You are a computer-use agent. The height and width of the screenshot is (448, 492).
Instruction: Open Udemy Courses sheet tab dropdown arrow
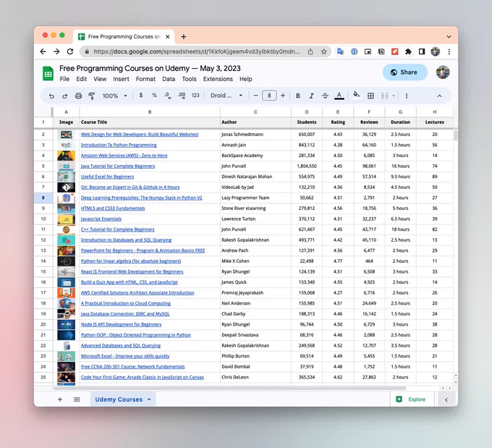(x=149, y=400)
